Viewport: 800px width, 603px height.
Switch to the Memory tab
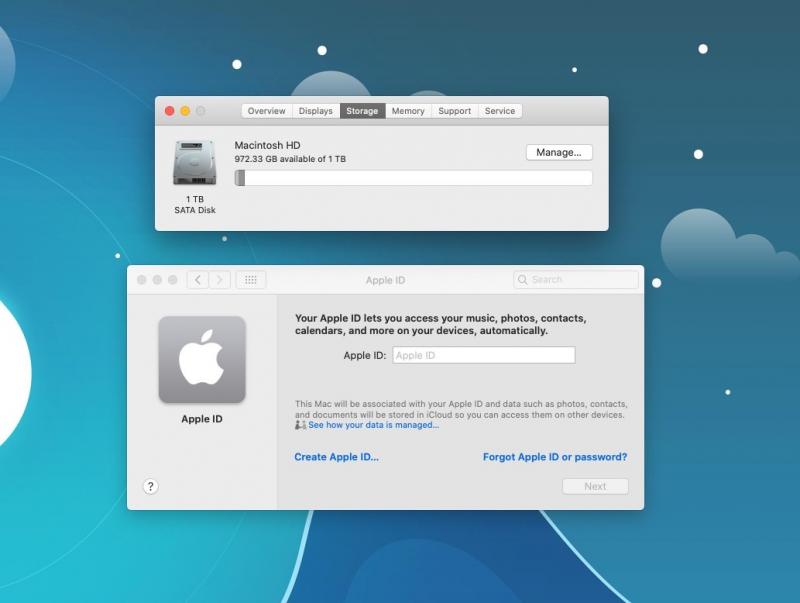pos(408,111)
